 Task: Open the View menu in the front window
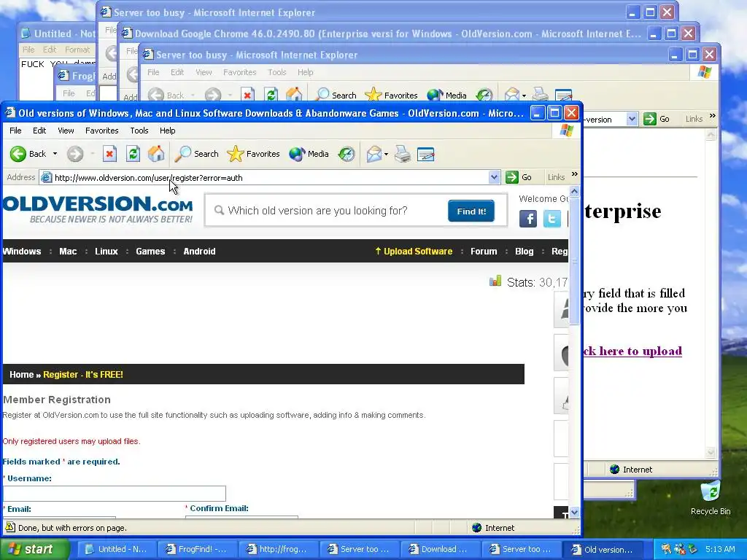[66, 131]
